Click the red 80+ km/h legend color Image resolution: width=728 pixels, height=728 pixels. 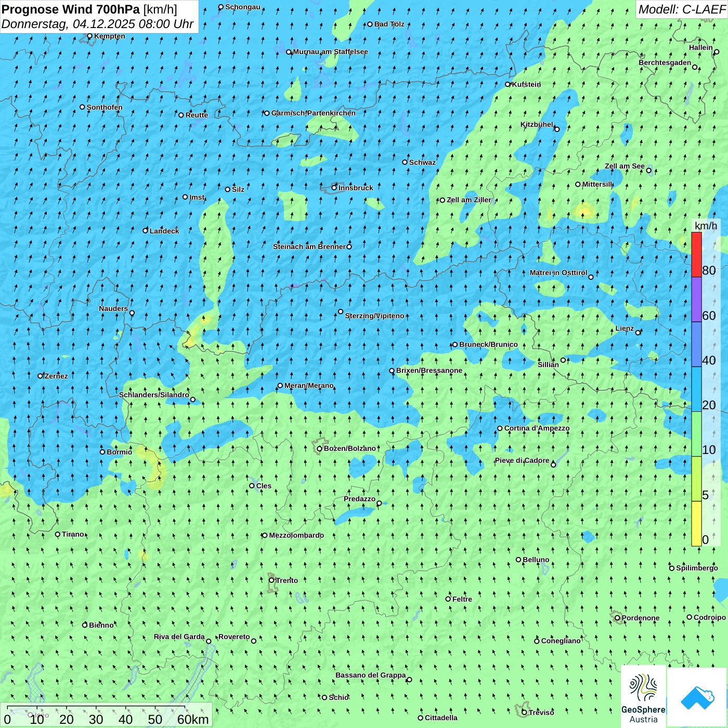pos(696,254)
